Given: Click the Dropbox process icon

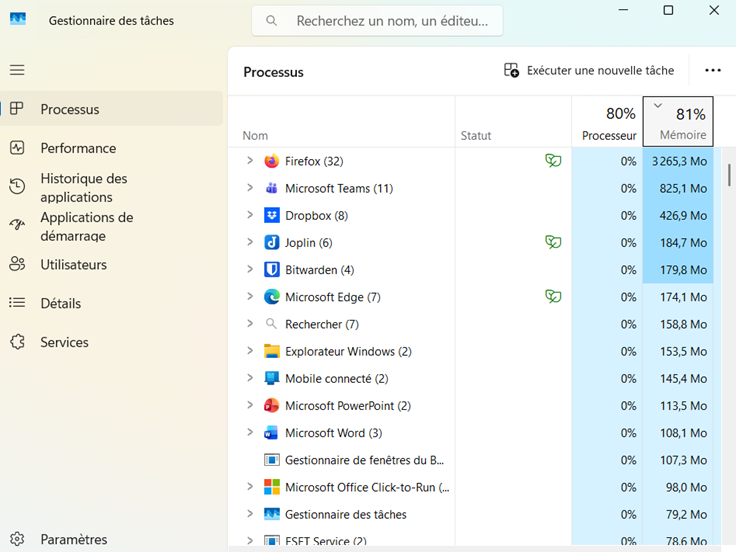Looking at the screenshot, I should (x=271, y=215).
